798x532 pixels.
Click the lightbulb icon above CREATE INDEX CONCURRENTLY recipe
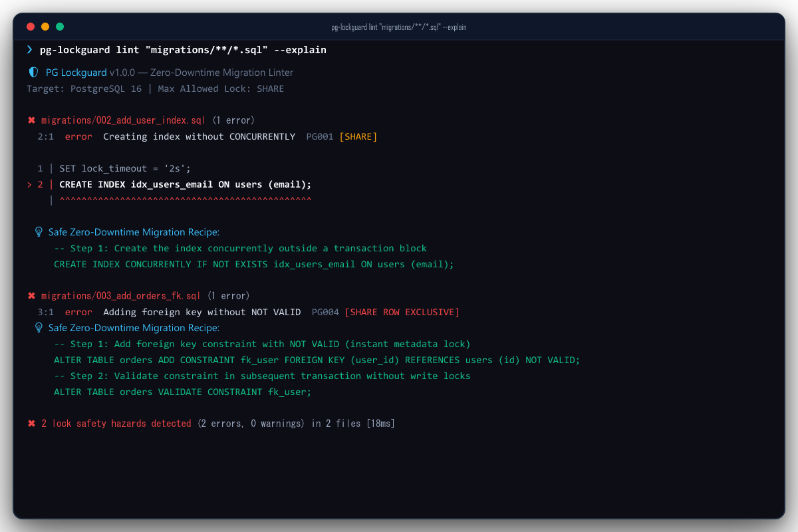39,232
